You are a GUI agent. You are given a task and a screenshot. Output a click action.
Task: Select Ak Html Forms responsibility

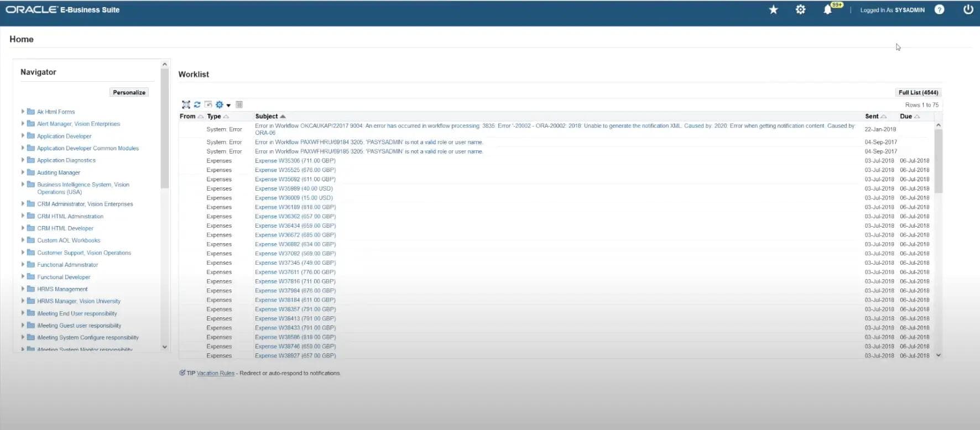(x=56, y=112)
